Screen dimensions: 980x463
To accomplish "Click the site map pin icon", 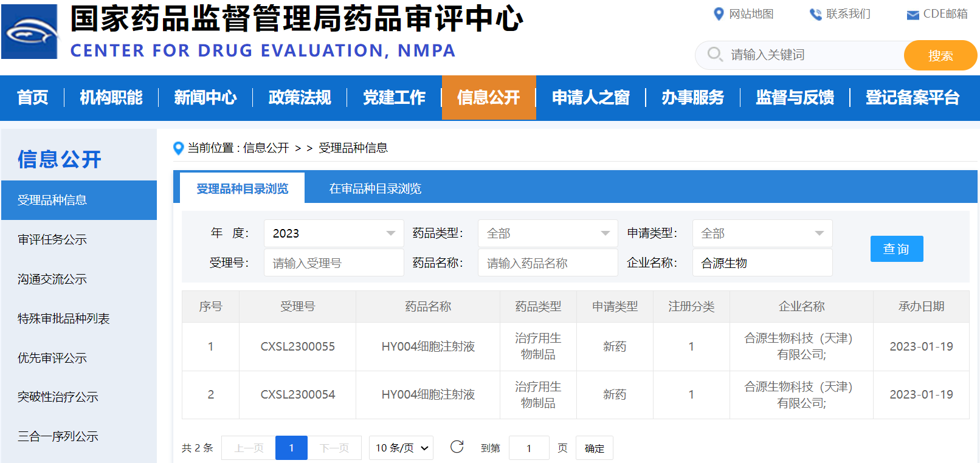I will tap(719, 14).
